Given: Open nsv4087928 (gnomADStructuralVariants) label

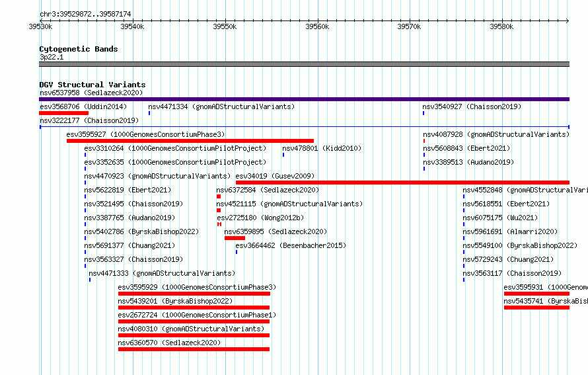Looking at the screenshot, I should pyautogui.click(x=496, y=134).
